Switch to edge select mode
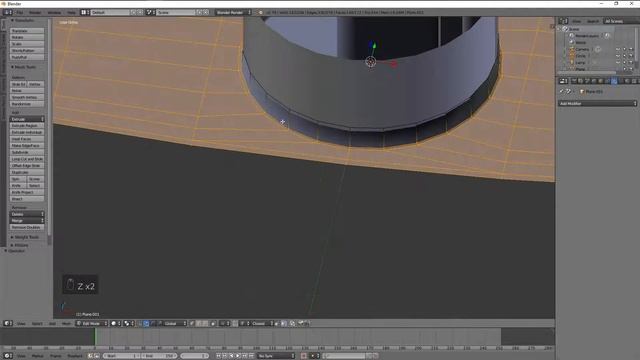Screen dimensions: 640x360 (x=199, y=323)
